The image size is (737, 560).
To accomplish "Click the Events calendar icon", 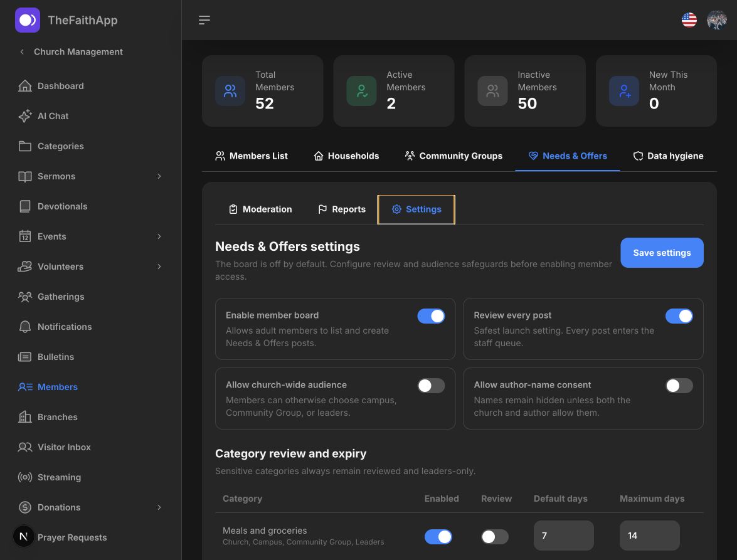I will [25, 236].
